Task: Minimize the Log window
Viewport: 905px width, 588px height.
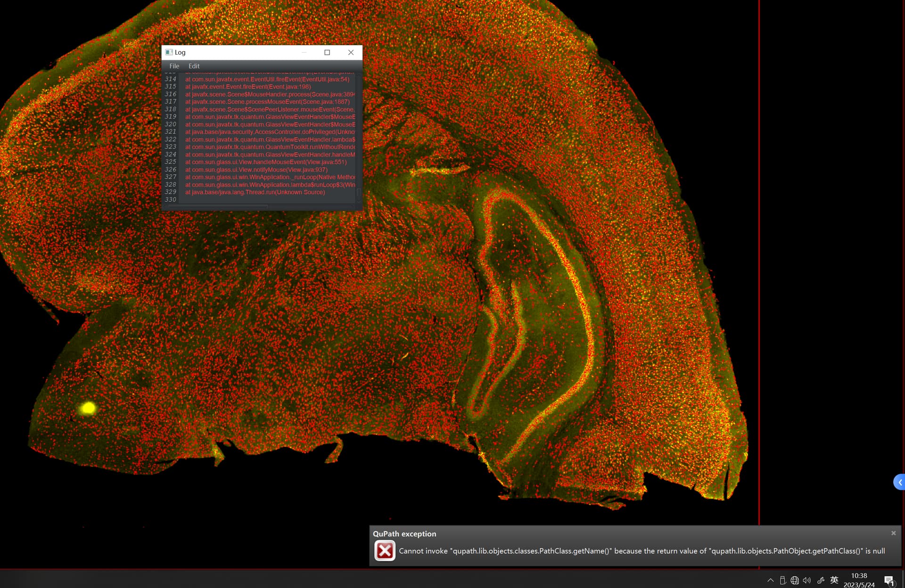Action: tap(304, 52)
